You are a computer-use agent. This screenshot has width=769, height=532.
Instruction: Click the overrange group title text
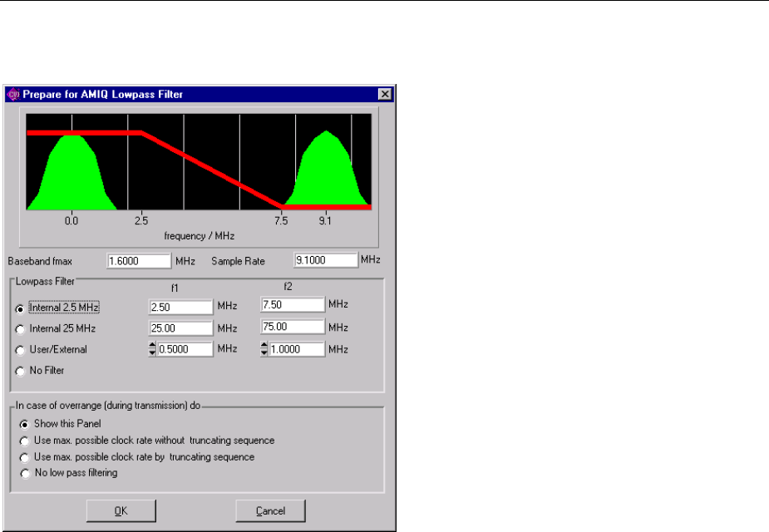click(108, 406)
